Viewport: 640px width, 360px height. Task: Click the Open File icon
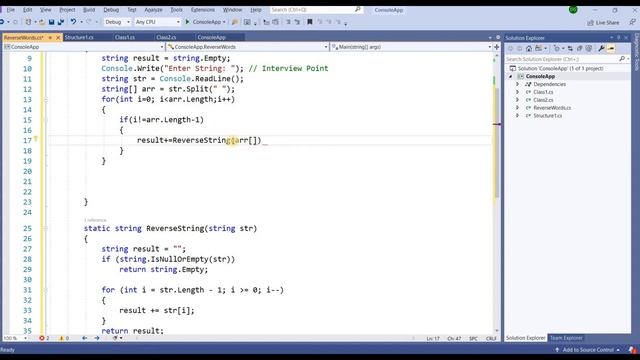click(41, 22)
